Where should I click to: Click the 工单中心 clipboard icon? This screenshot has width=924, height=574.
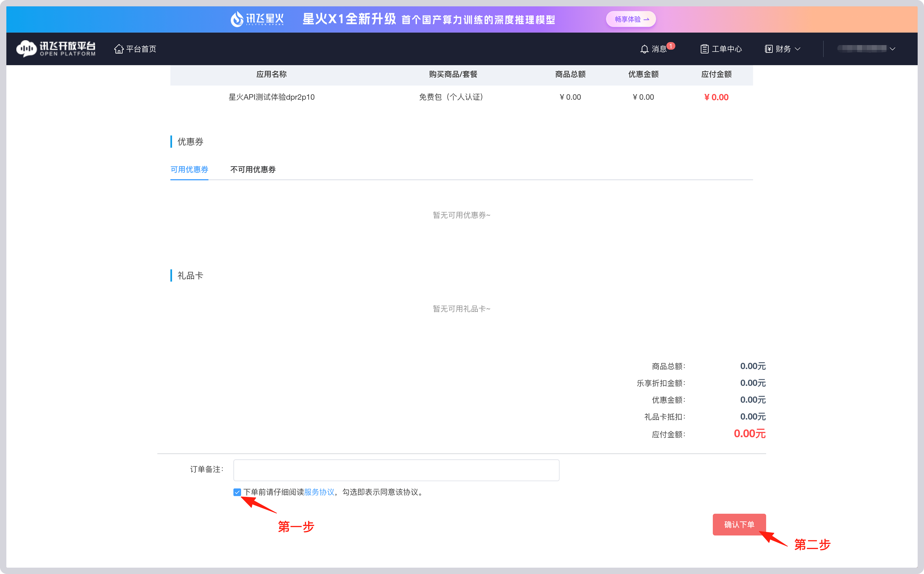tap(705, 48)
